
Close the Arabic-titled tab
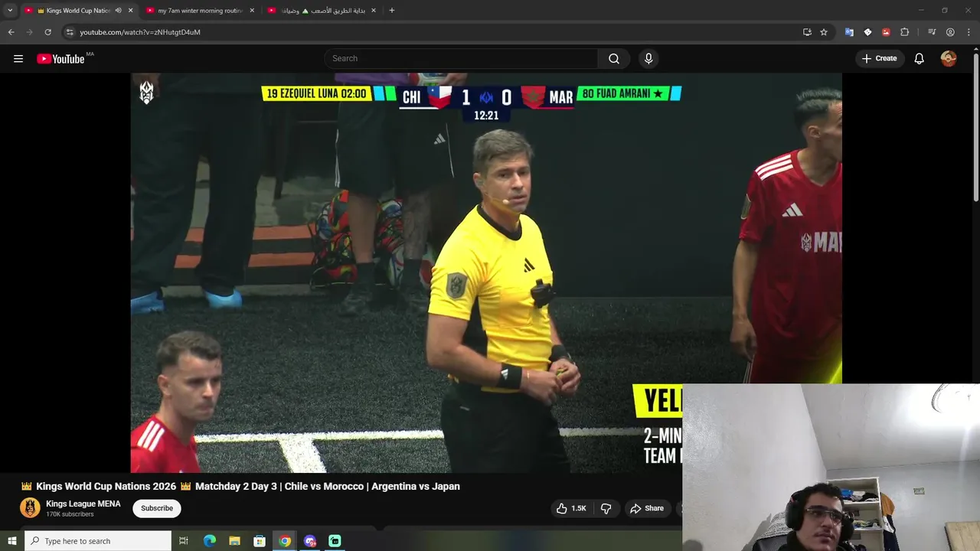(x=374, y=11)
